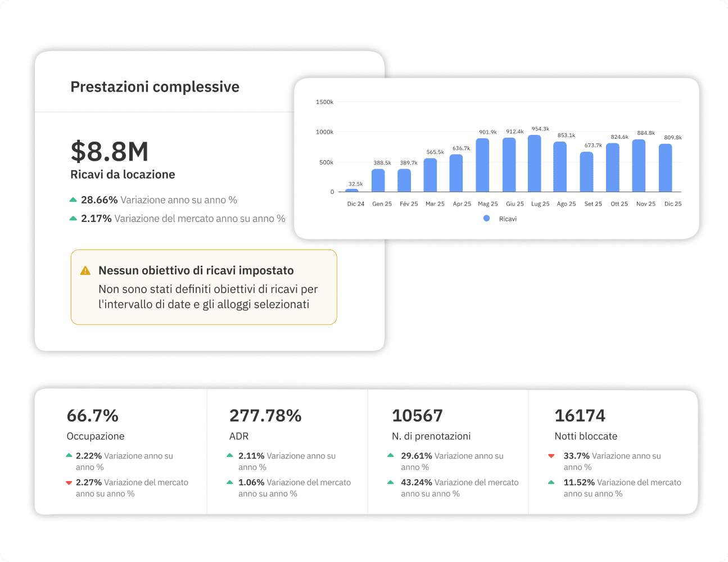Click the $8.8M Ricavi da locazione figure
Viewport: 728px width, 562px height.
point(110,152)
